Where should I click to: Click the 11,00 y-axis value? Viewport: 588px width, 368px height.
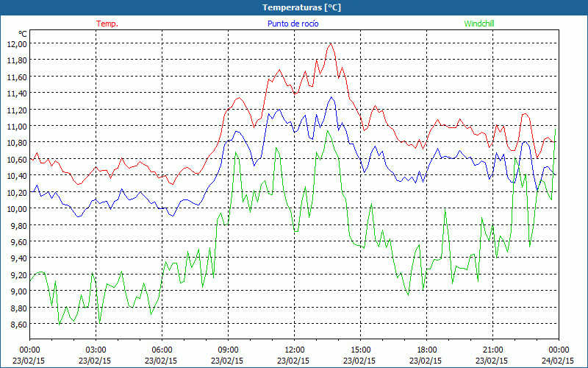tap(17, 126)
